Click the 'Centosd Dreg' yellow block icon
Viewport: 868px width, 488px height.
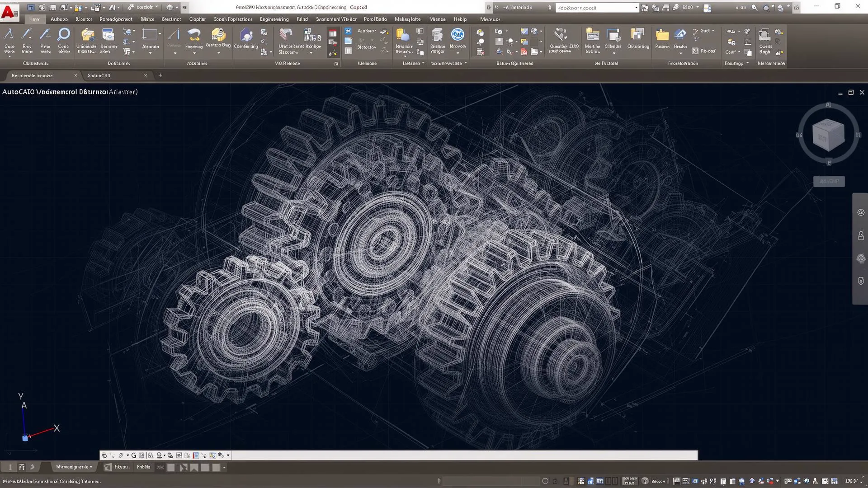(218, 35)
